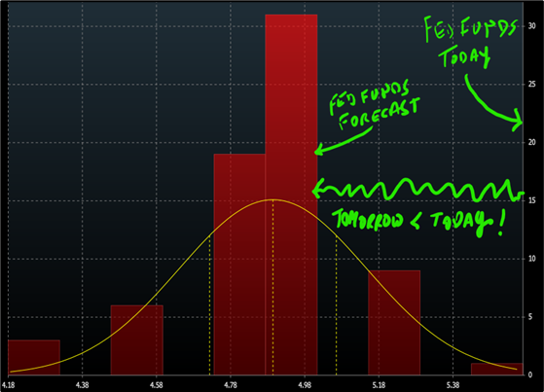
Task: Click the 4.78 x-axis tick label
Action: tap(231, 385)
